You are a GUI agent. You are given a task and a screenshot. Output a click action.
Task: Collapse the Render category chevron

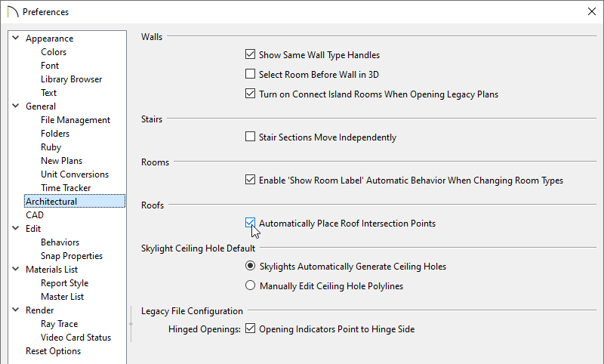point(16,310)
